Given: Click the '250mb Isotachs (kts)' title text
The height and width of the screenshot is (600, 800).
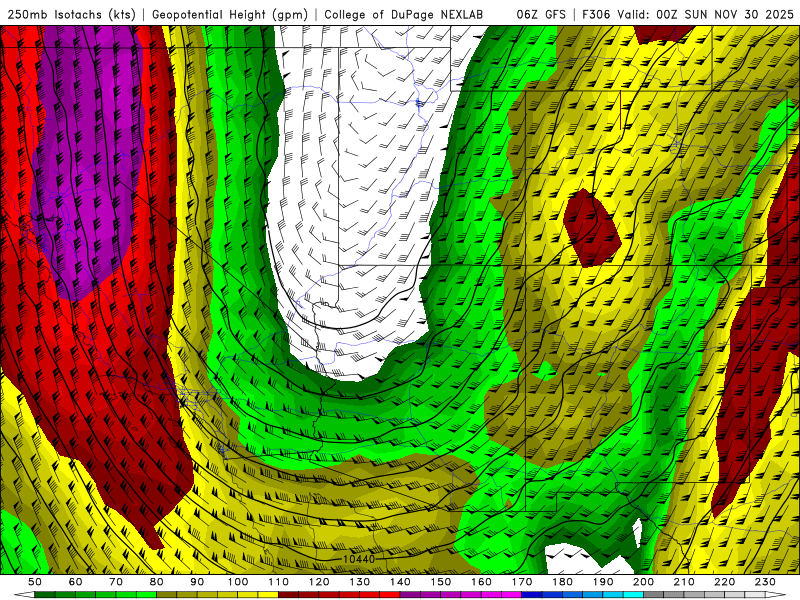Looking at the screenshot, I should pyautogui.click(x=71, y=15).
